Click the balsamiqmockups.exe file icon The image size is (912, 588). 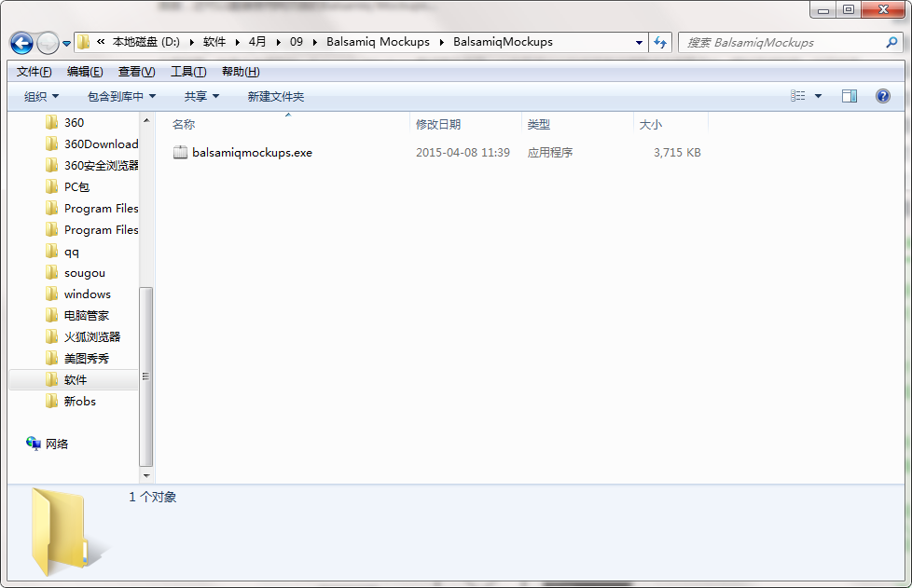180,152
